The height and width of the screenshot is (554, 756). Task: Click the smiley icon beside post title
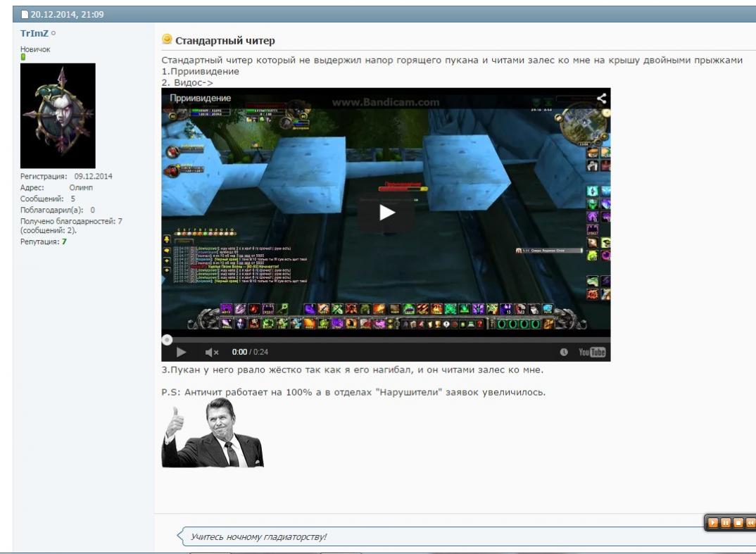coord(167,39)
